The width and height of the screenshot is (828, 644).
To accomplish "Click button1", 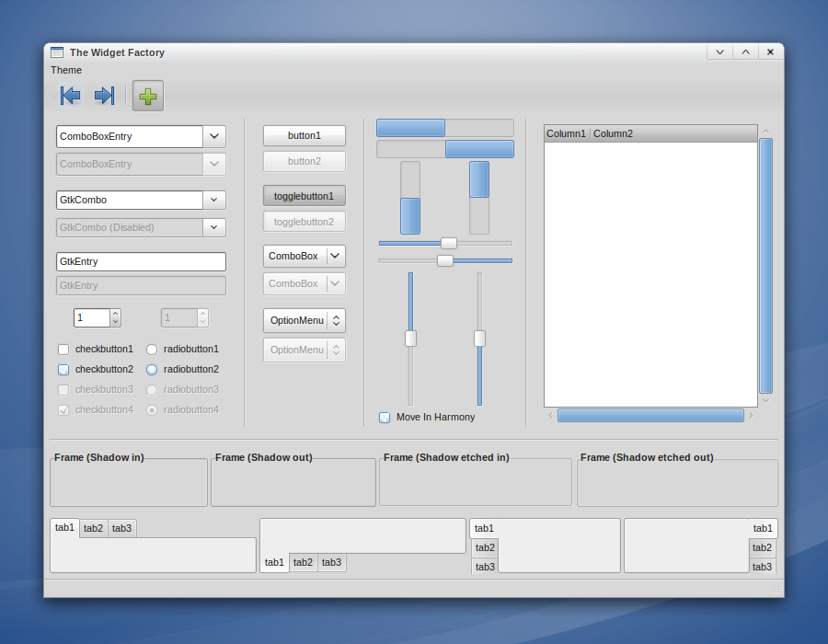I will pos(305,135).
